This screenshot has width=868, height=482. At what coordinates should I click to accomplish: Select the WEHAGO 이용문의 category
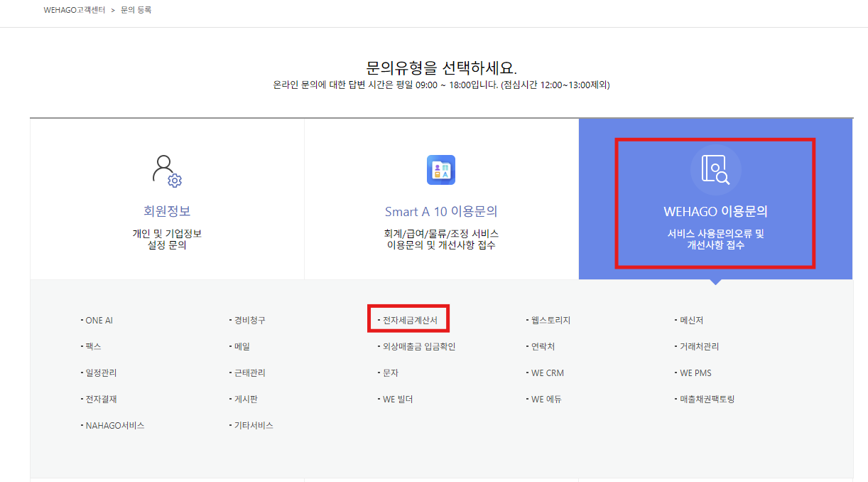click(716, 199)
